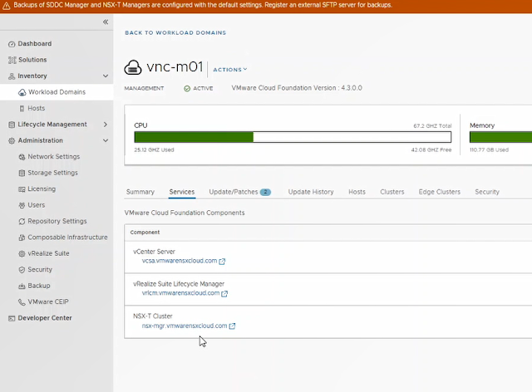532x392 pixels.
Task: Click the Composable Infrastructure icon
Action: click(22, 238)
